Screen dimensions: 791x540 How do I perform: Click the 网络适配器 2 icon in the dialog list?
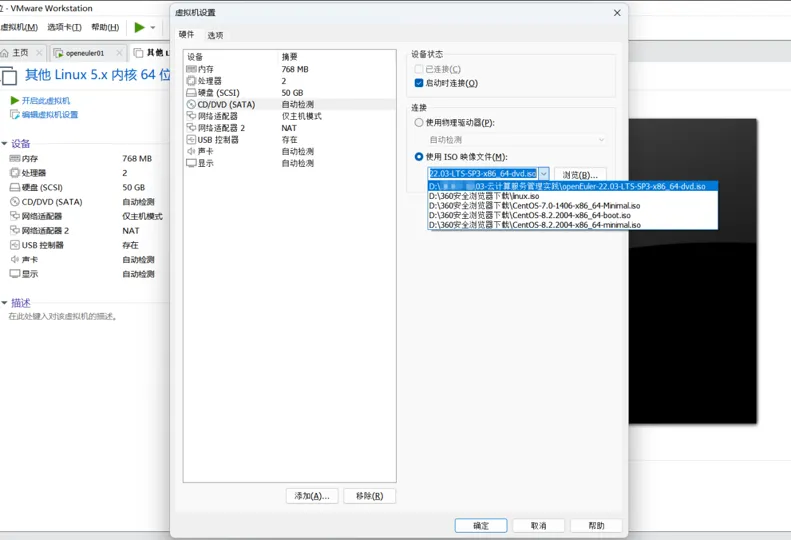coord(191,128)
